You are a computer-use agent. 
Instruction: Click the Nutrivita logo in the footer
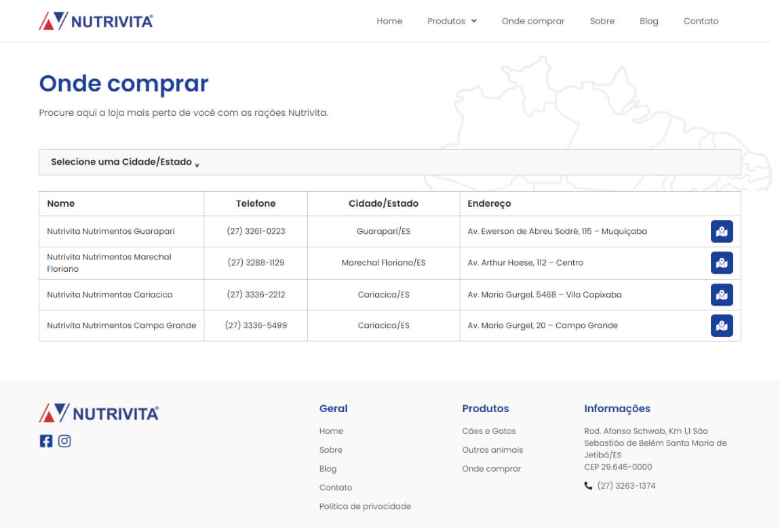point(99,413)
